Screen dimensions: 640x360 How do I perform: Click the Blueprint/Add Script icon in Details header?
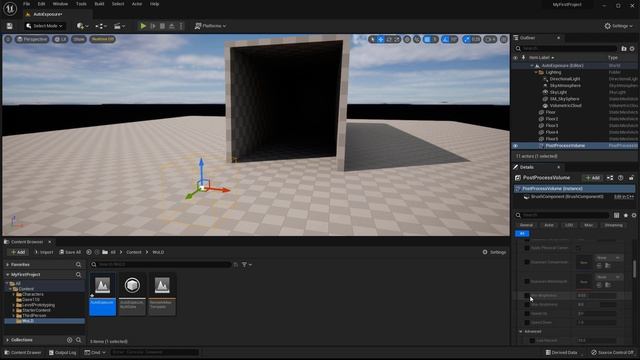point(610,178)
